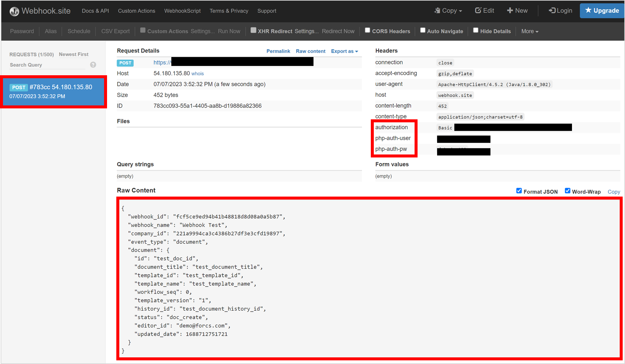Click Alias in the toolbar
Viewport: 625px width, 364px height.
click(51, 31)
